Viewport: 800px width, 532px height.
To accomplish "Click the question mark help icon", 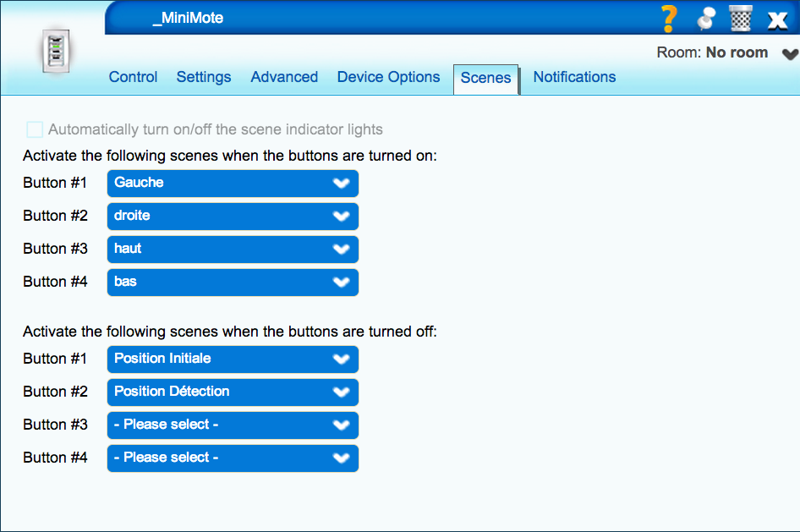I will (669, 18).
